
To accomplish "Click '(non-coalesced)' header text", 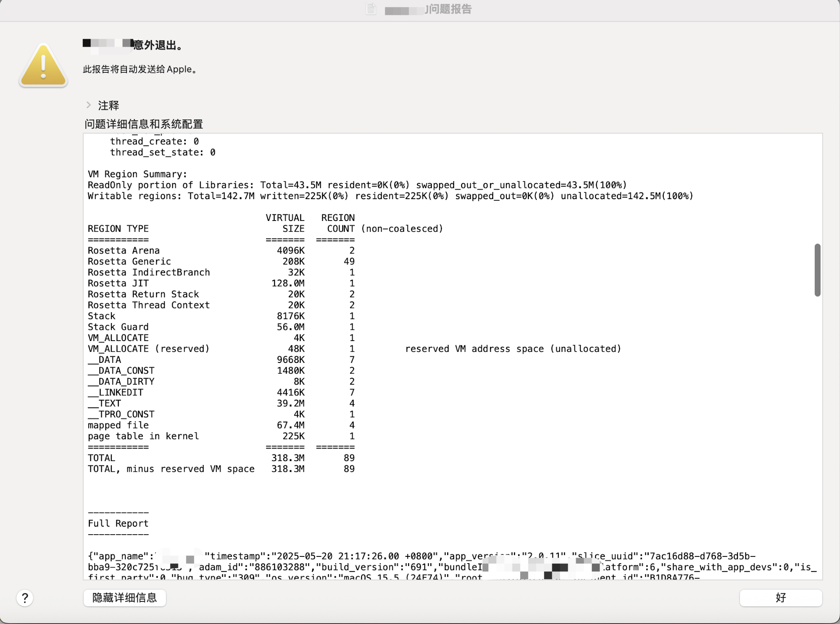I will click(x=402, y=229).
